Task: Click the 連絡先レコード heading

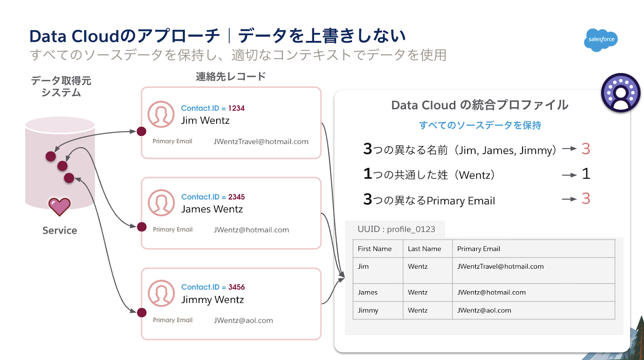Action: [231, 76]
